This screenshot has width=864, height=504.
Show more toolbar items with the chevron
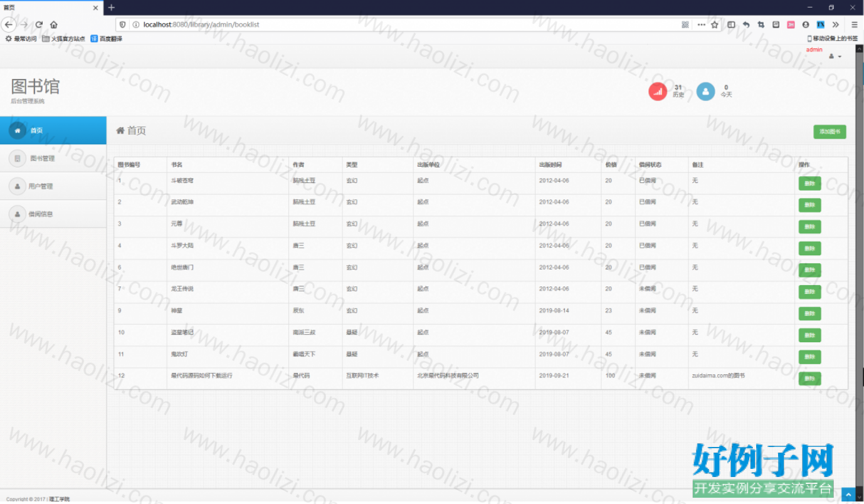pos(836,24)
